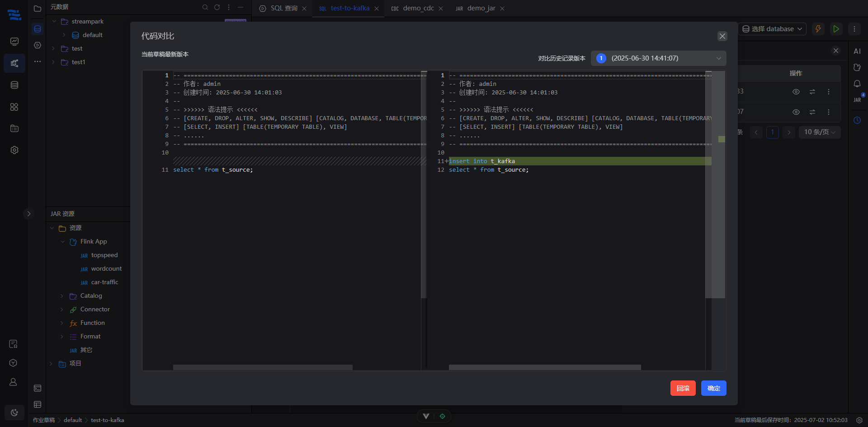Click the second row eye preview icon
Screen dimensions: 868x427
(796, 112)
